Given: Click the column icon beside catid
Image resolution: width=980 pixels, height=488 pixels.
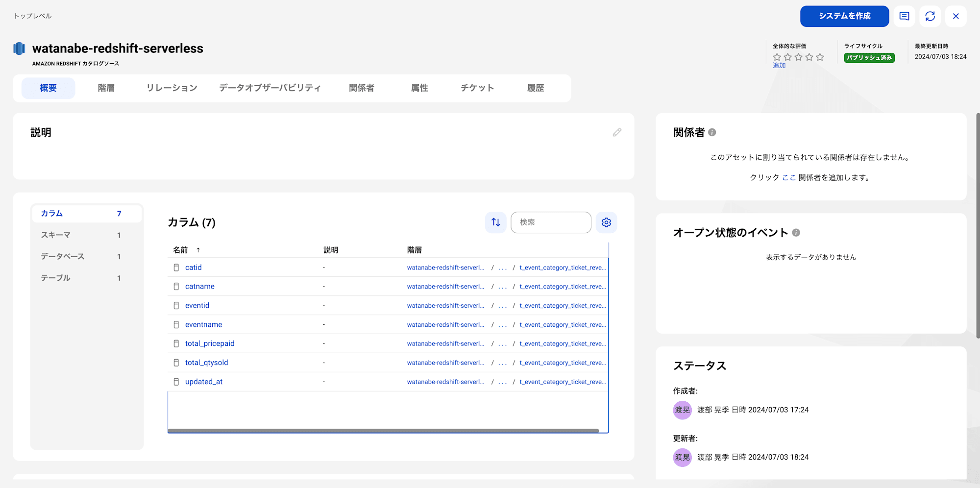Looking at the screenshot, I should 176,268.
